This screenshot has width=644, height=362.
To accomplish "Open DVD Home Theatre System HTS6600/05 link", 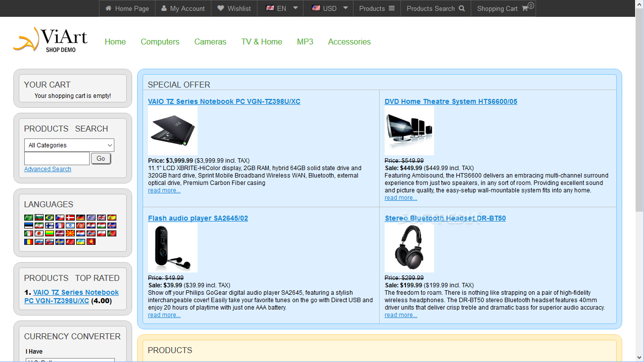I will pyautogui.click(x=451, y=101).
